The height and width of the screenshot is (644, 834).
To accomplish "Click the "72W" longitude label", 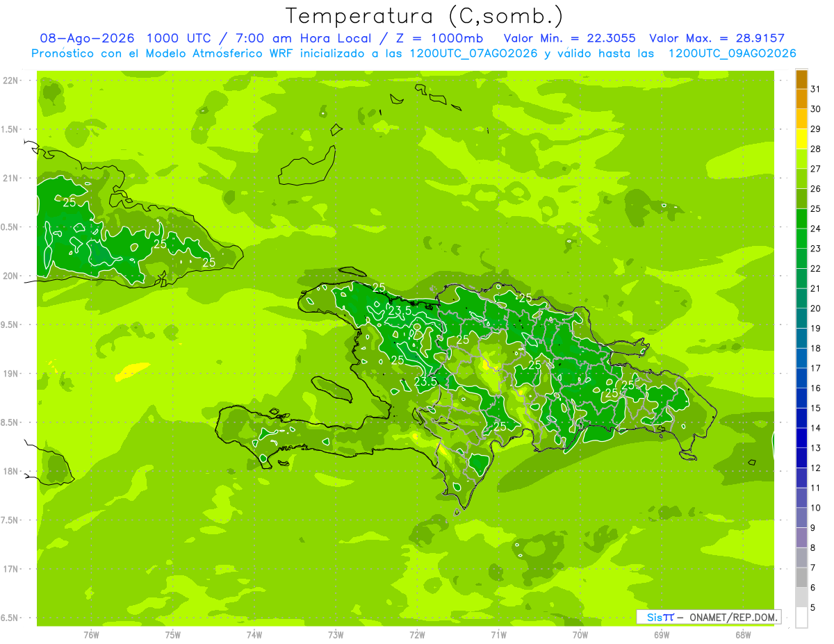I will 417,634.
